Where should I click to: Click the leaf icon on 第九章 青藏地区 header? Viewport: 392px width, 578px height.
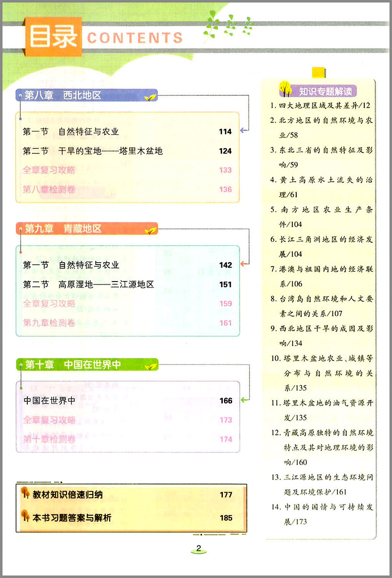pos(149,230)
